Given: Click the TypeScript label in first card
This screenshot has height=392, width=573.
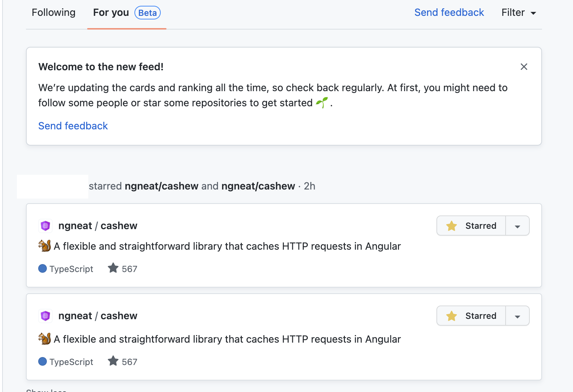Looking at the screenshot, I should 71,269.
